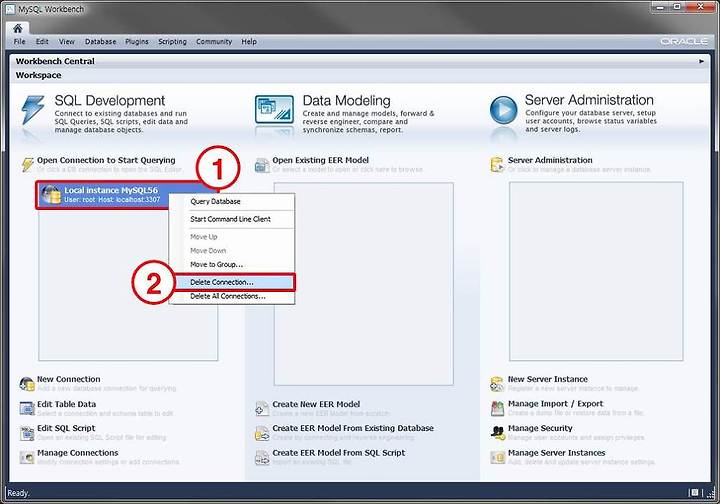Click Create New EER Model icon

tap(262, 409)
